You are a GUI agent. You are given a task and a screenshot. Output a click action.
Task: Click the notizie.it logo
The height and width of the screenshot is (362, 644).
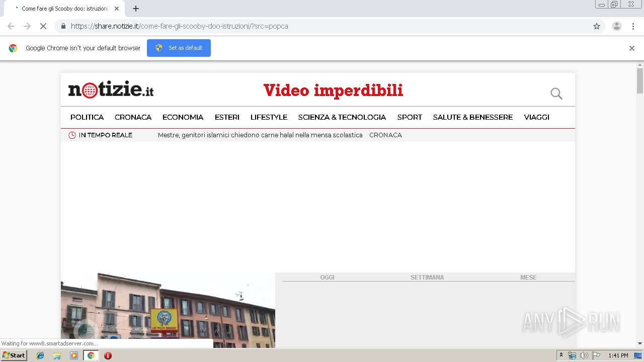click(x=111, y=89)
